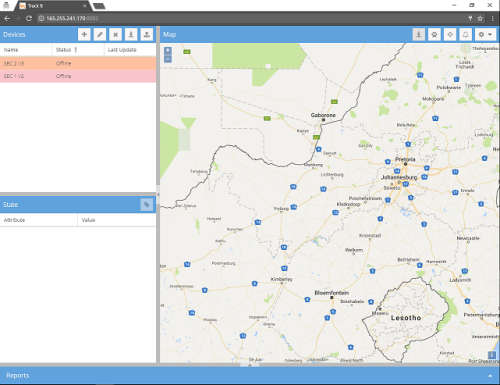Viewport: 500px width, 385px height.
Task: Open the settings gear dropdown menu
Action: pyautogui.click(x=485, y=34)
